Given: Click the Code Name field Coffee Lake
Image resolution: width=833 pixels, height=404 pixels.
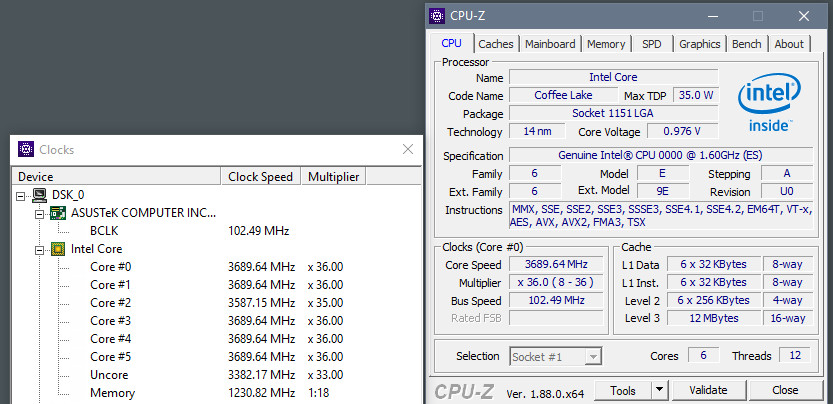Looking at the screenshot, I should coord(563,95).
